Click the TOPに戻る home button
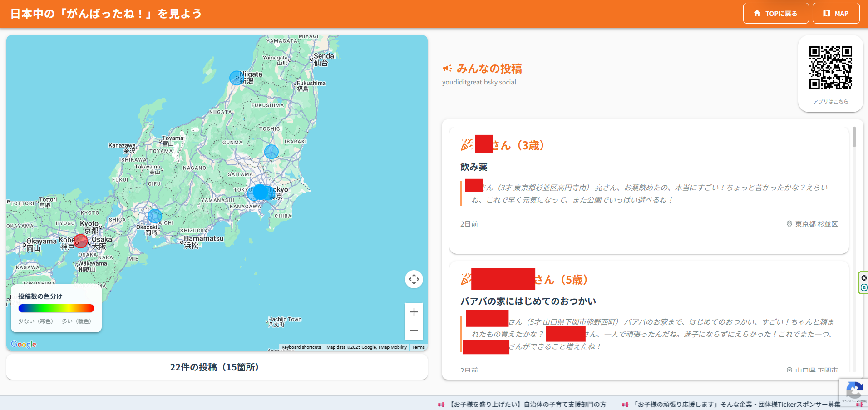Screen dimensions: 868x410 point(776,13)
